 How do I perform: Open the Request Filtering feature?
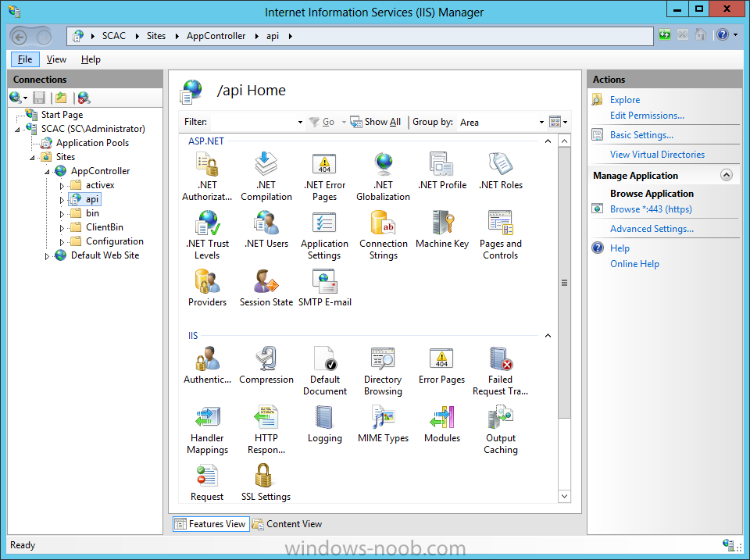(x=207, y=483)
